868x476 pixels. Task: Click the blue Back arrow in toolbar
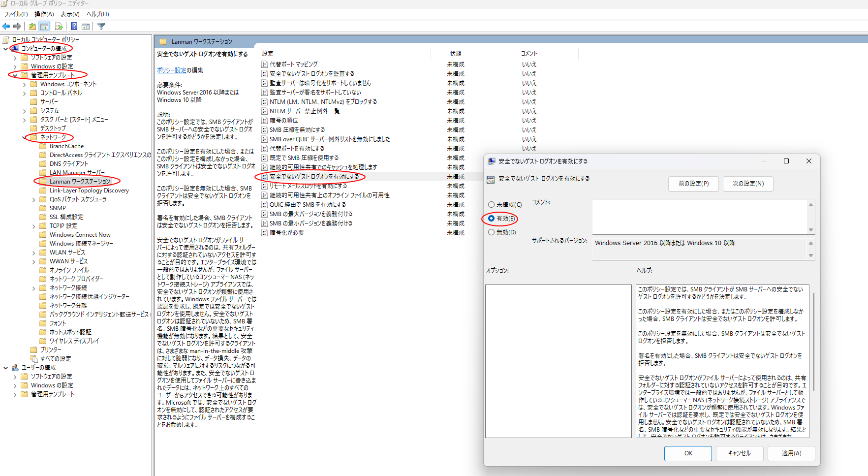point(6,27)
